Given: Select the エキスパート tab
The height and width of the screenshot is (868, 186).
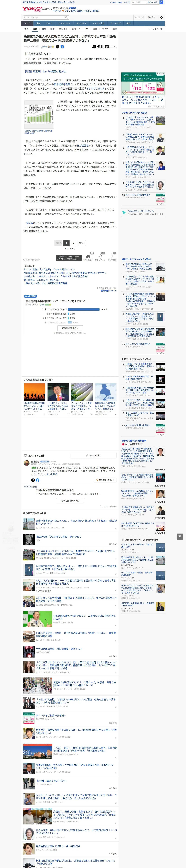Looking at the screenshot, I should pyautogui.click(x=64, y=24).
